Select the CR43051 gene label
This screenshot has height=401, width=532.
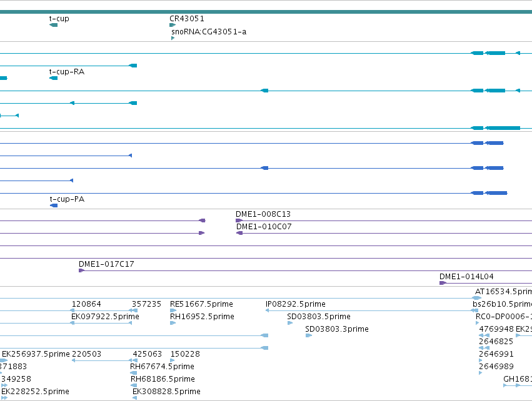(x=187, y=19)
